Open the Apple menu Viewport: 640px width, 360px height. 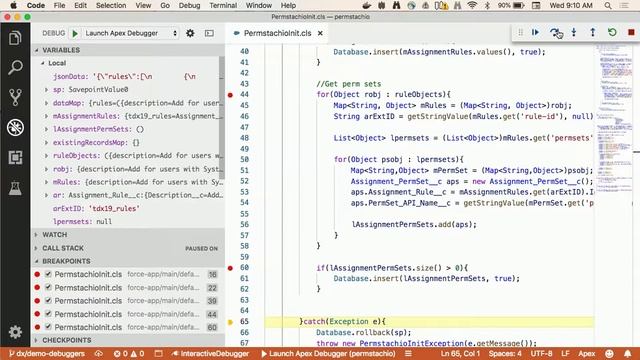pyautogui.click(x=13, y=5)
